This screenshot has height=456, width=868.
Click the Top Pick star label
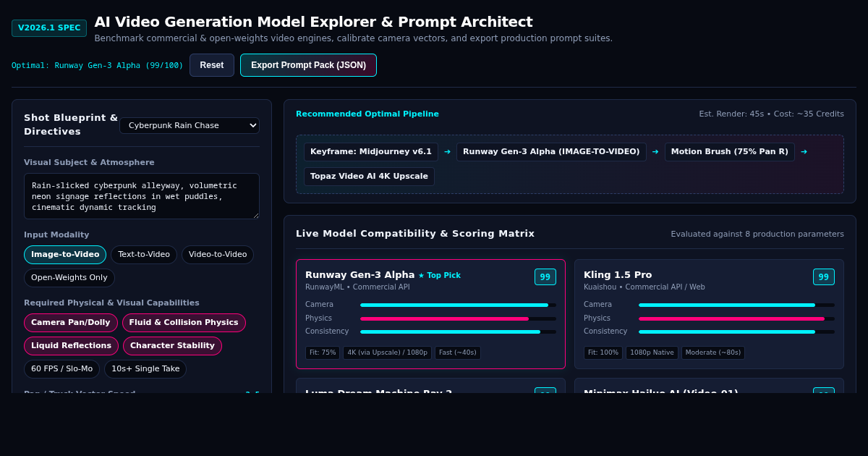[x=439, y=276]
